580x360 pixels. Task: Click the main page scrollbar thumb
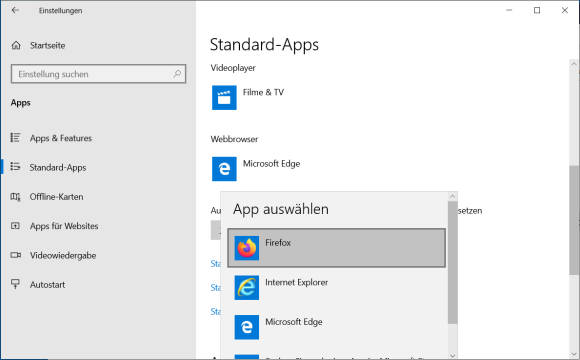point(574,220)
